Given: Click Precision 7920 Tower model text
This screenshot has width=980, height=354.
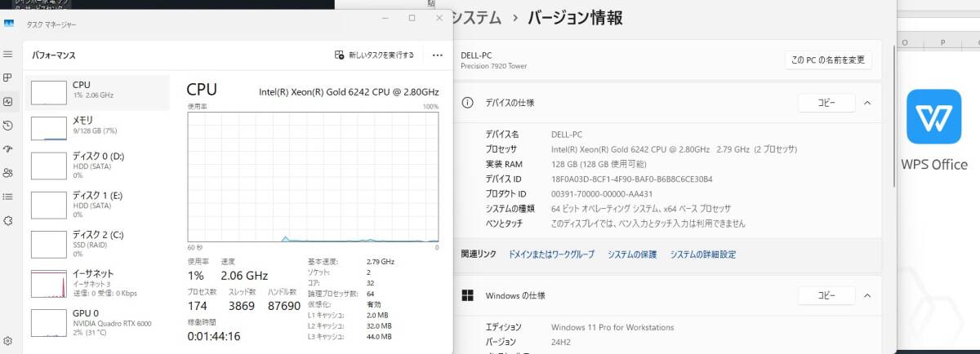Looking at the screenshot, I should (x=494, y=66).
